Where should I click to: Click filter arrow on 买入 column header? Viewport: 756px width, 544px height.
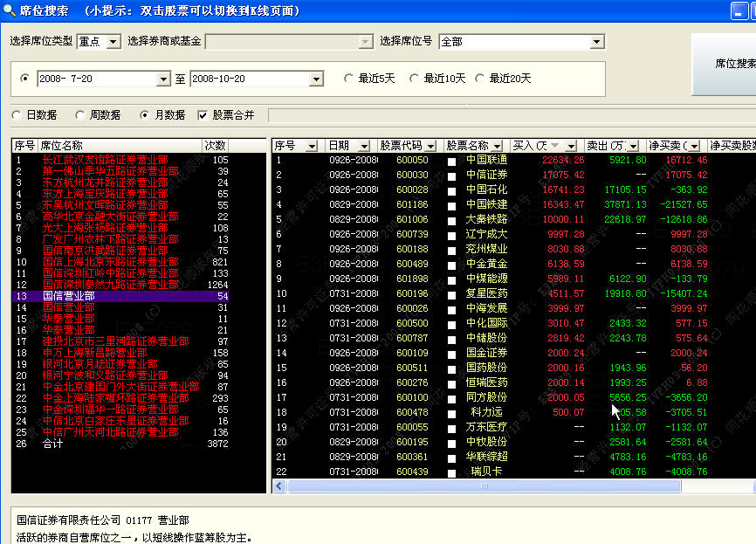point(570,146)
